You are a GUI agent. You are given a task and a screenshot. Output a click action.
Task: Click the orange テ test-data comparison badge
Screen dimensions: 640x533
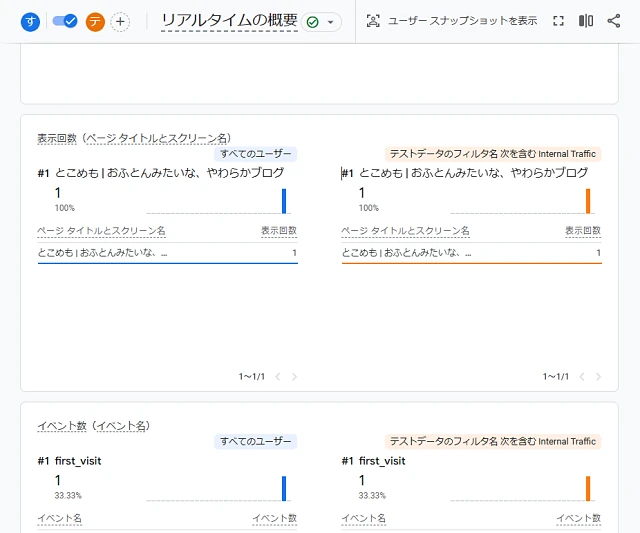pyautogui.click(x=95, y=22)
